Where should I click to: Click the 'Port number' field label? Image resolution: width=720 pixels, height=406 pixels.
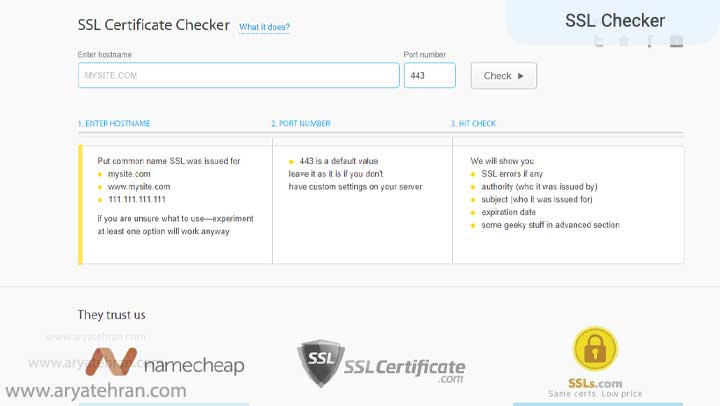pos(425,55)
